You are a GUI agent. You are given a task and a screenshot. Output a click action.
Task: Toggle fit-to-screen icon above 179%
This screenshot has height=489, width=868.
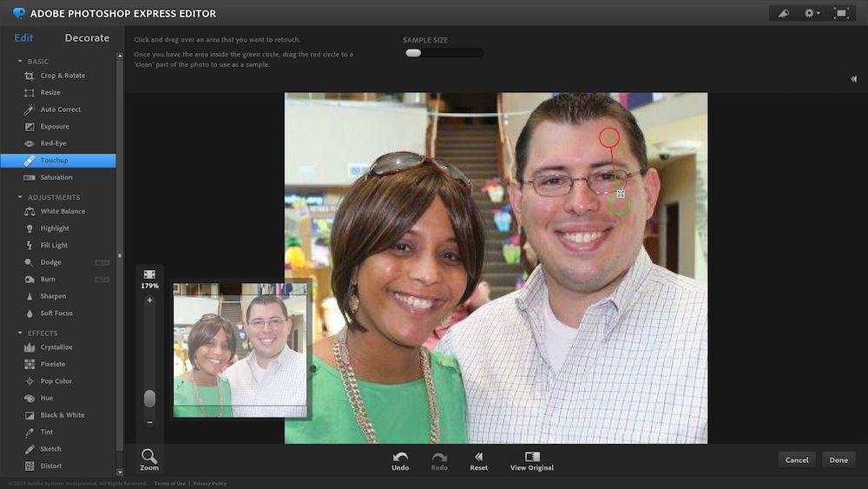click(149, 274)
